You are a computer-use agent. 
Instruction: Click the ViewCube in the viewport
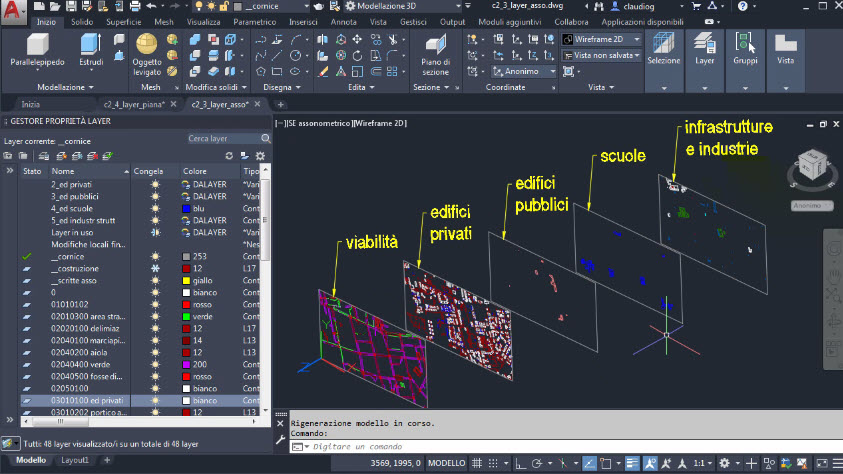[812, 166]
